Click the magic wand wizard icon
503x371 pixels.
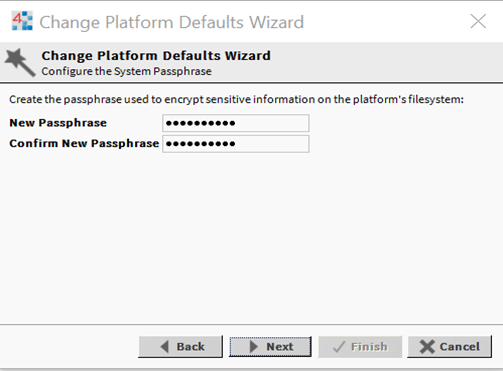(20, 62)
